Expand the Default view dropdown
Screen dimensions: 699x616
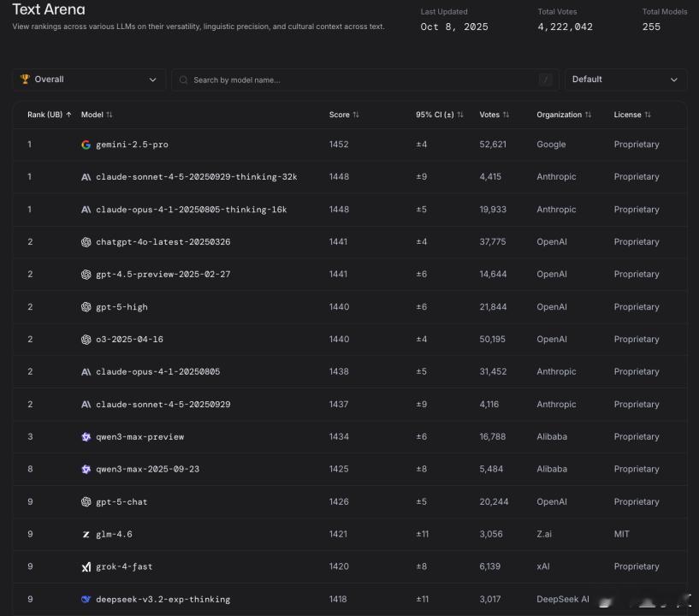pyautogui.click(x=625, y=80)
